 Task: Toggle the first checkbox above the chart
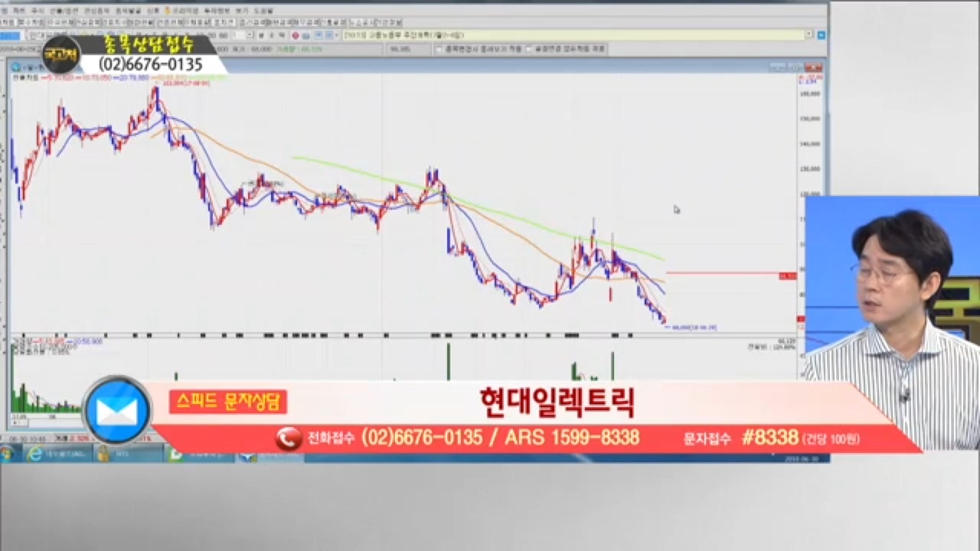(x=439, y=48)
